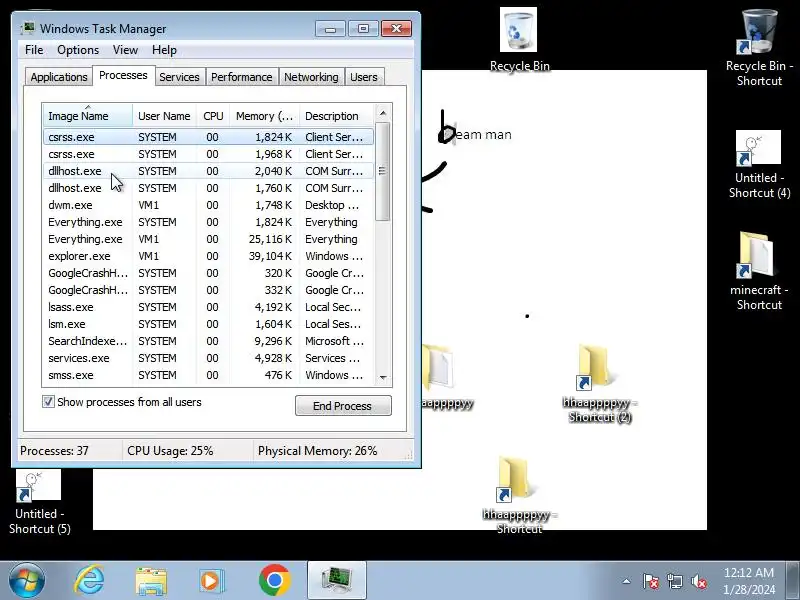This screenshot has width=800, height=600.
Task: Click the End Process button
Action: tap(343, 406)
